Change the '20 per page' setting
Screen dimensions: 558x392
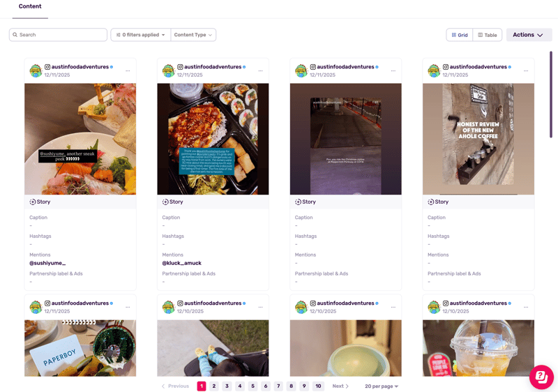[381, 386]
